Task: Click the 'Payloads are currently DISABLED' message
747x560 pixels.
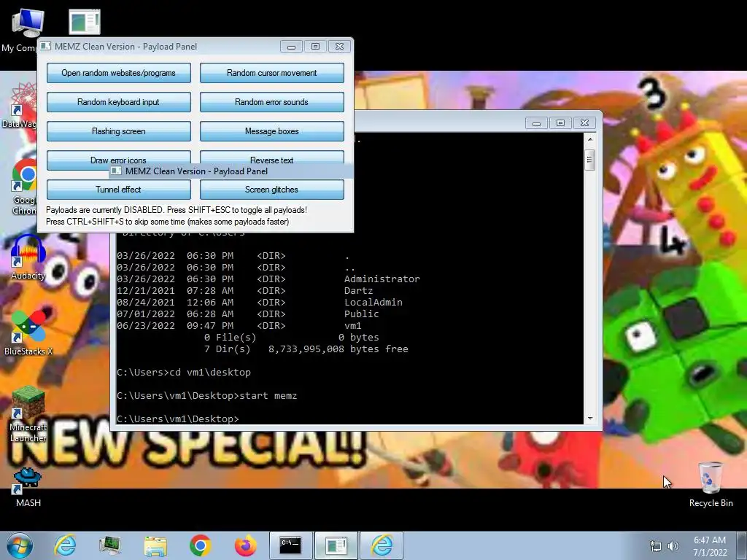Action: click(177, 210)
